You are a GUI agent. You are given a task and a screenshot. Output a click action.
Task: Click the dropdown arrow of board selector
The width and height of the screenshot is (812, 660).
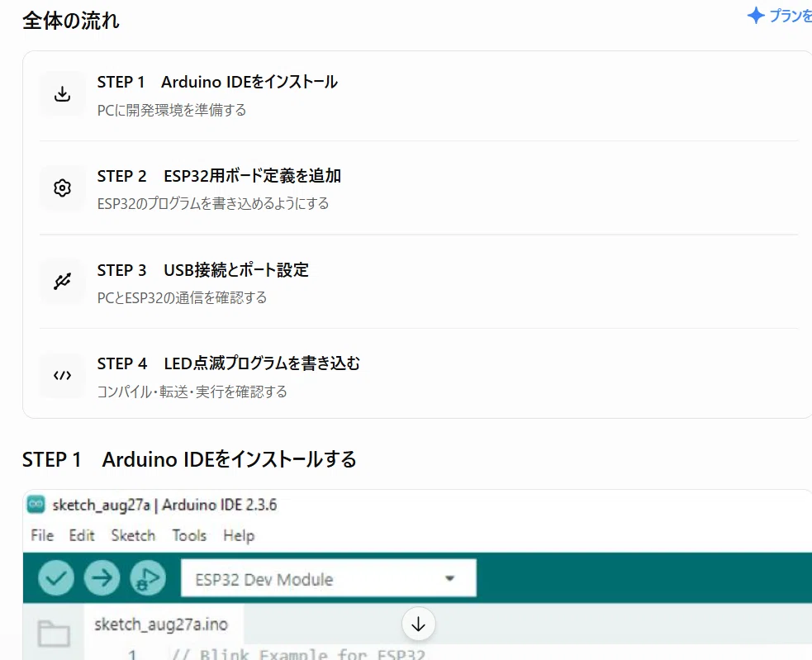[449, 578]
